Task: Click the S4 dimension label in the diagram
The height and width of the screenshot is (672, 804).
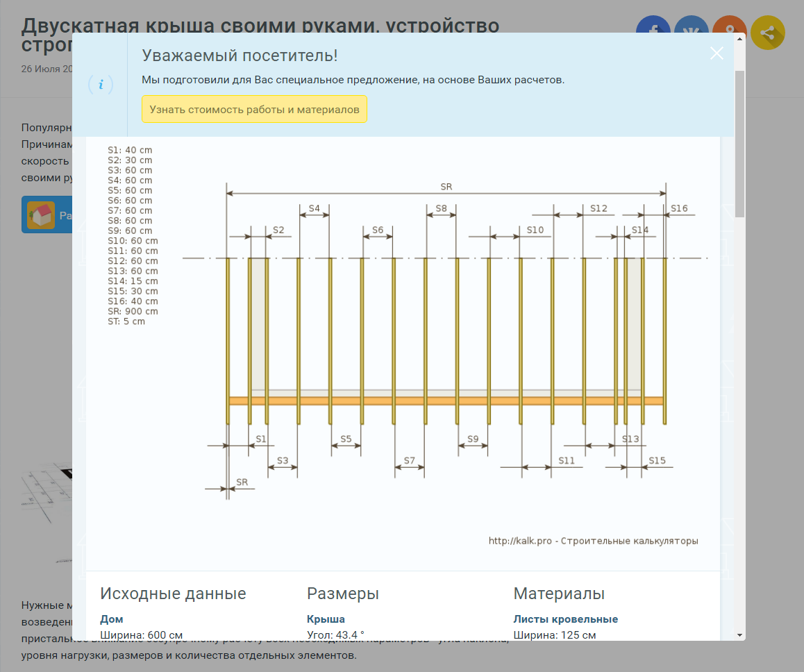Action: point(315,208)
